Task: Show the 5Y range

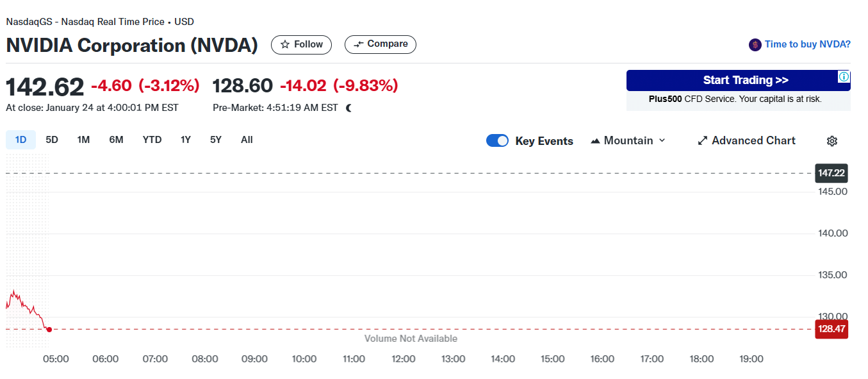Action: click(x=216, y=140)
